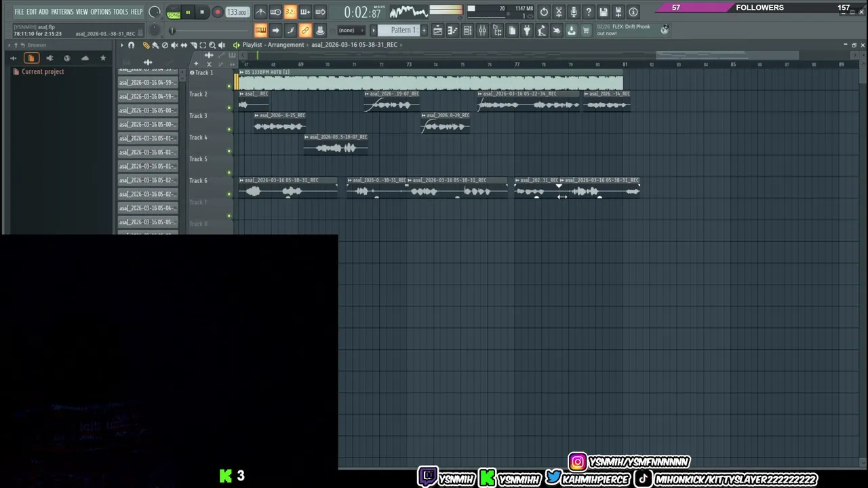868x488 pixels.
Task: Open the piano roll icon
Action: (452, 30)
